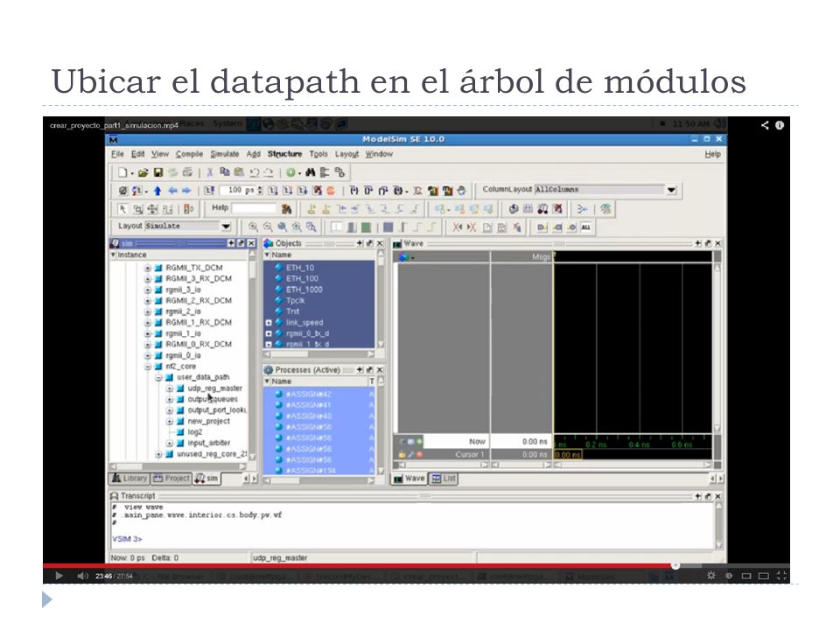Undo the last action via toolbar
840x630 pixels.
tap(254, 172)
